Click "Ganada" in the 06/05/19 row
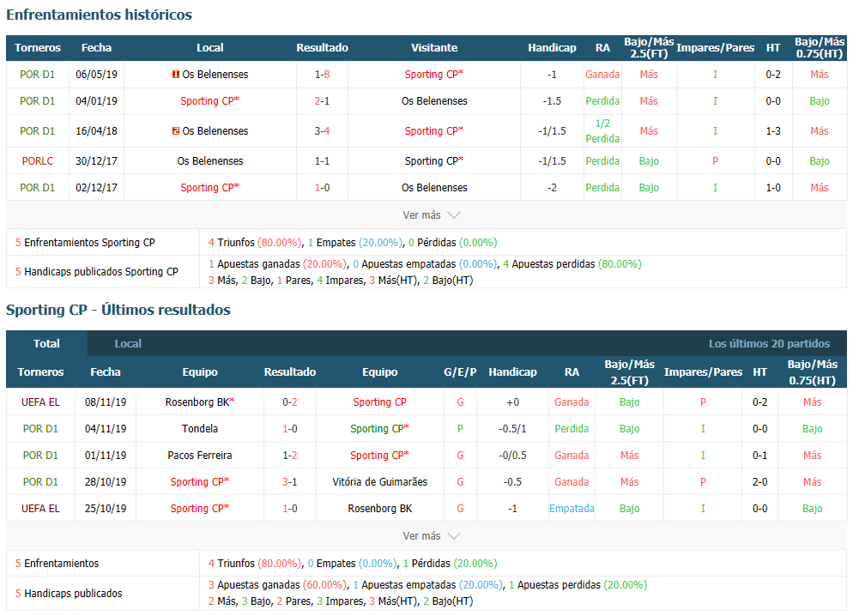This screenshot has height=616, width=865. pyautogui.click(x=602, y=75)
